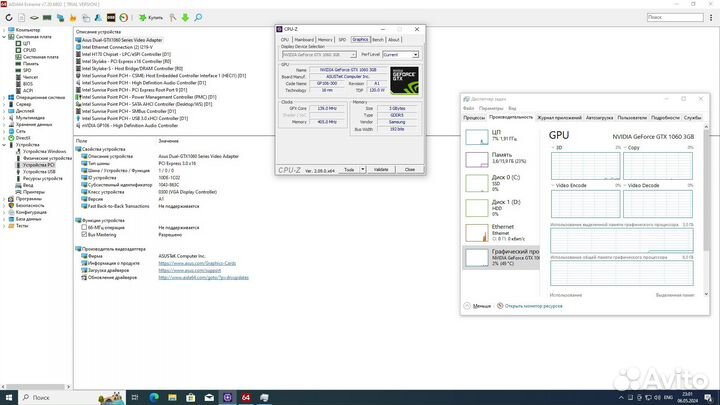Select Intel Ethernet Connection (2) I219-V device
This screenshot has height=405, width=720.
point(117,47)
